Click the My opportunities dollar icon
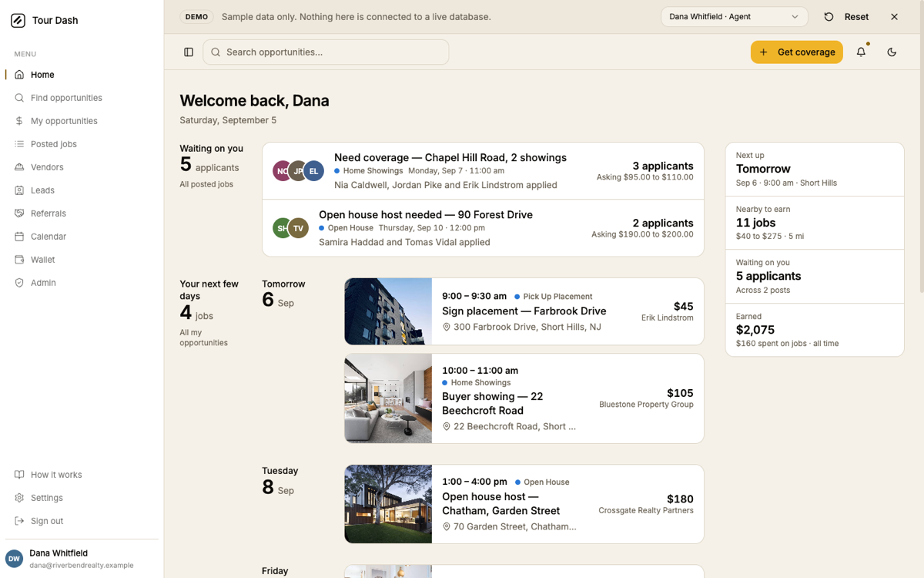Viewport: 924px width, 578px height. [x=19, y=121]
